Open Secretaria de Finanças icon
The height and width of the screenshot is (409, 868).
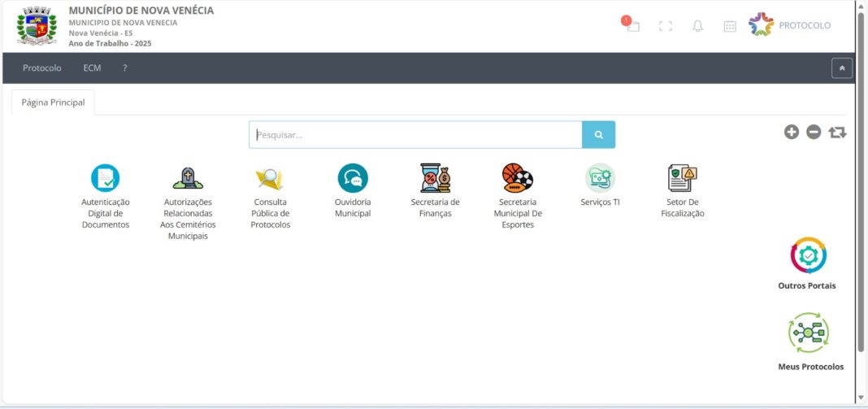(435, 178)
